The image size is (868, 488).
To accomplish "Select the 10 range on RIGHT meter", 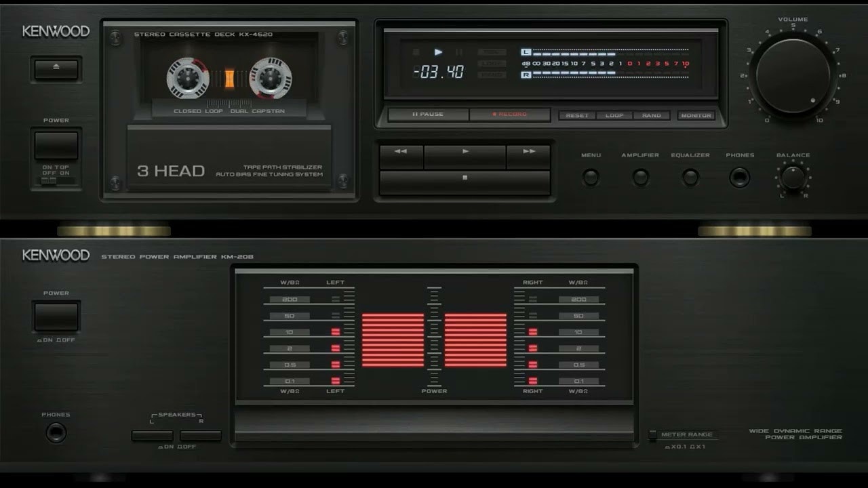I will [578, 332].
